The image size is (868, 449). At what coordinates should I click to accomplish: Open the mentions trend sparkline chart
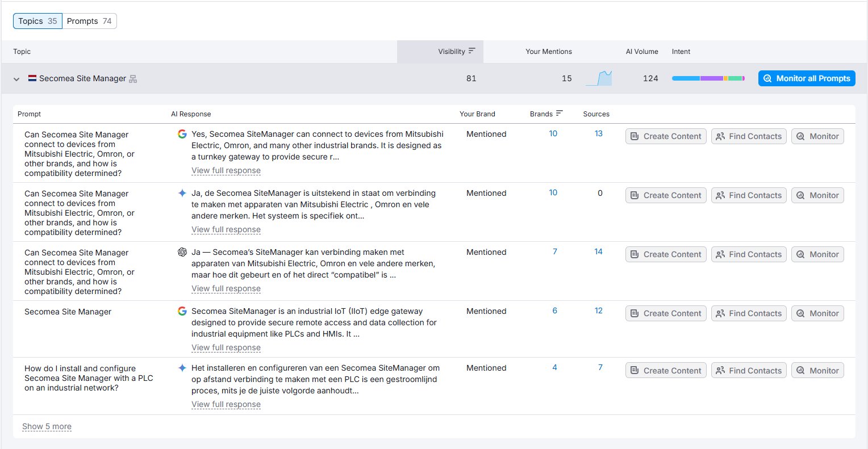pyautogui.click(x=599, y=78)
